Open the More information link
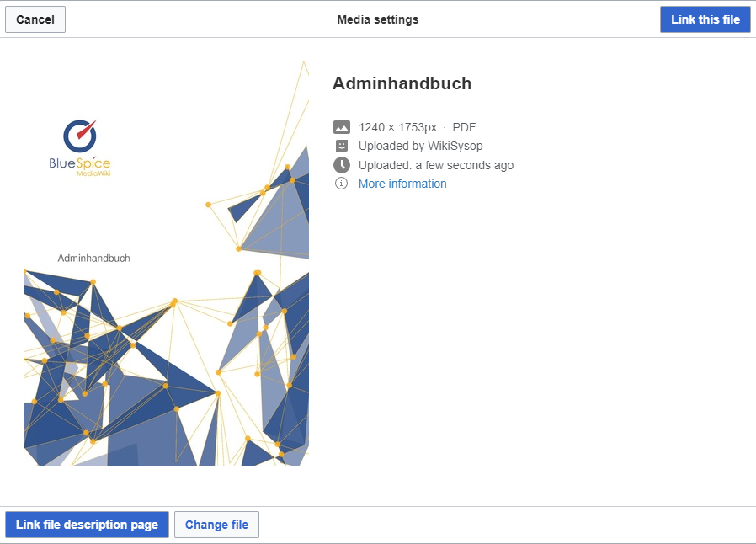Viewport: 756px width, 544px height. click(x=402, y=184)
